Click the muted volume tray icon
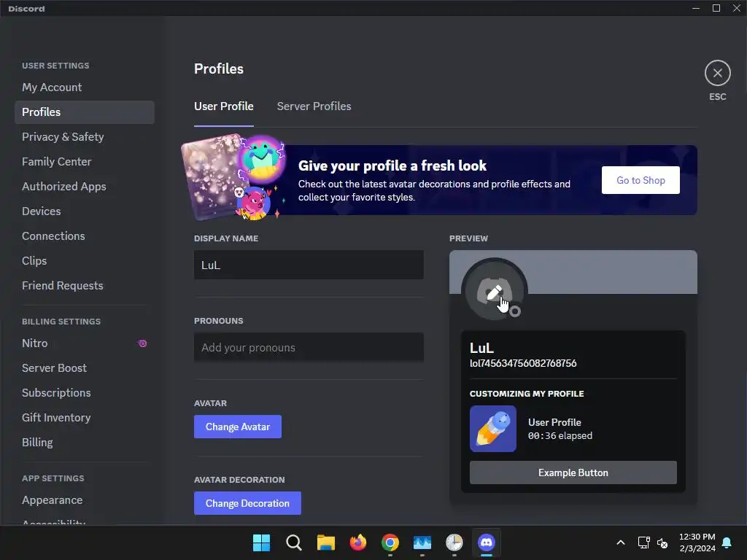The height and width of the screenshot is (560, 747). tap(662, 542)
